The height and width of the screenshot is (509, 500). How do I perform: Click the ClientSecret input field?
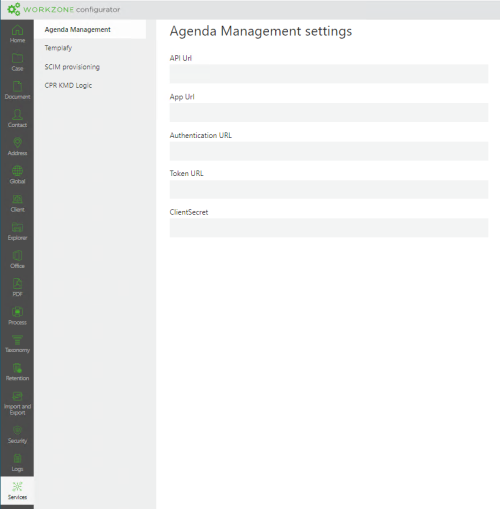pos(329,228)
